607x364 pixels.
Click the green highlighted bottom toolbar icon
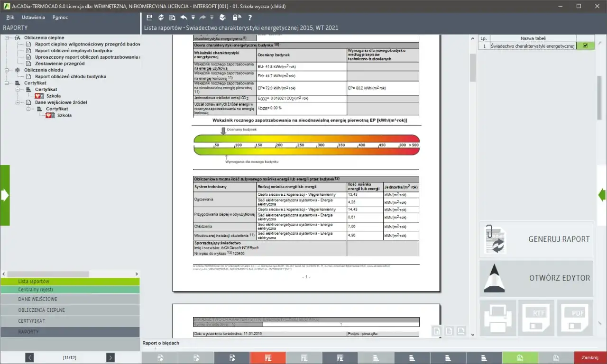pos(520,358)
